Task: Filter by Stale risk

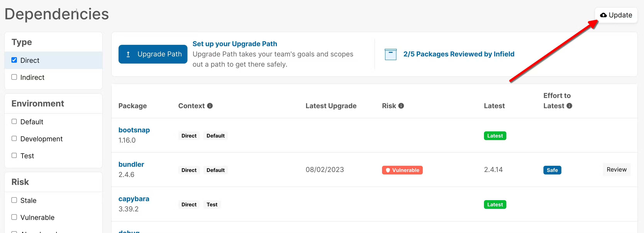Action: click(x=14, y=200)
